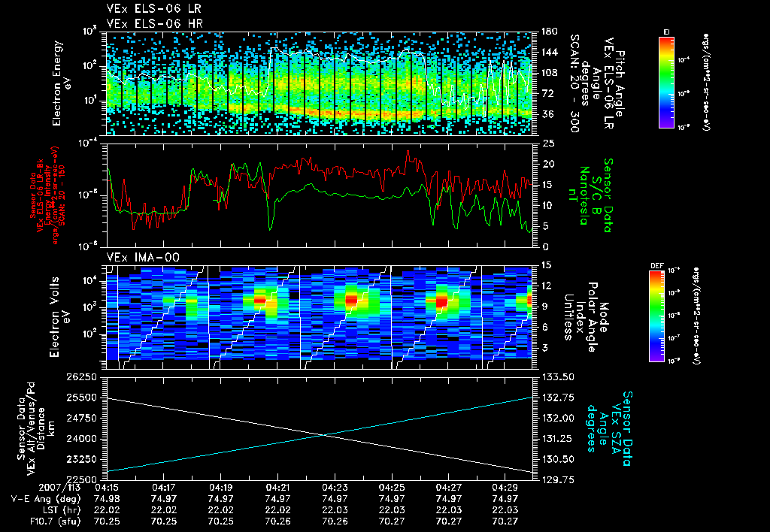Click the DEF color scale bar
Screen dimensions: 770x532
(656, 316)
